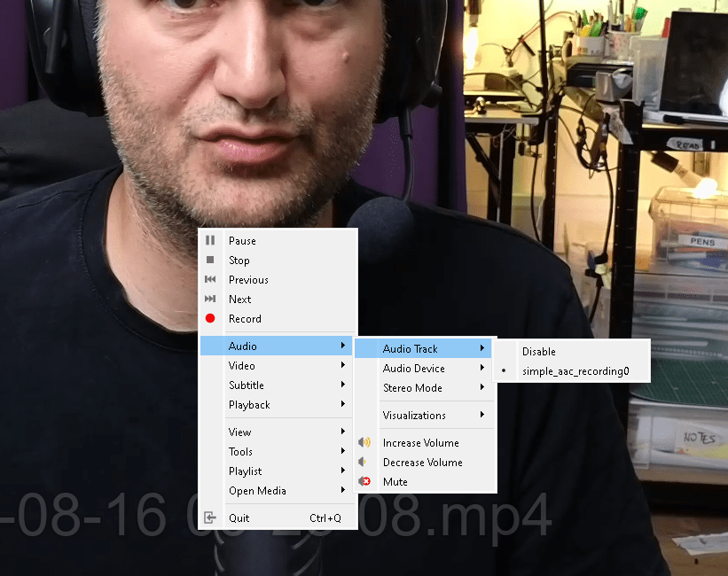Choose Quit Ctrl+Q
The height and width of the screenshot is (576, 728).
[x=278, y=518]
